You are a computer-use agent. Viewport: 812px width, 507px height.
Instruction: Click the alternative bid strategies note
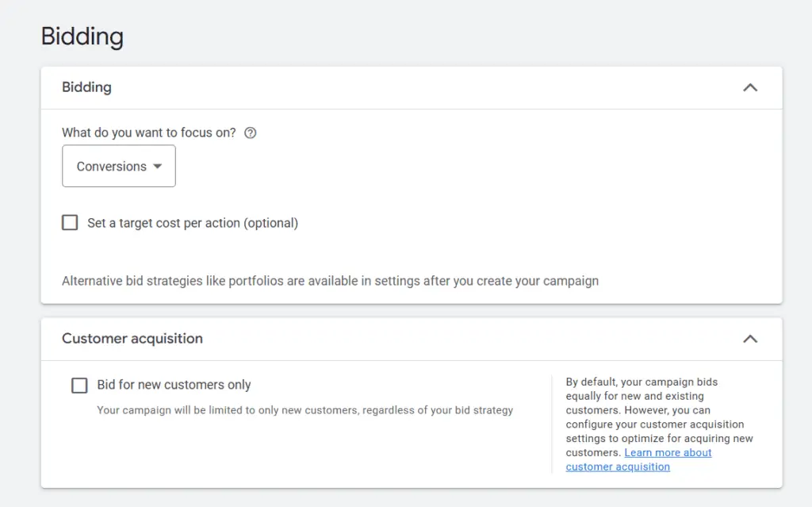click(330, 281)
